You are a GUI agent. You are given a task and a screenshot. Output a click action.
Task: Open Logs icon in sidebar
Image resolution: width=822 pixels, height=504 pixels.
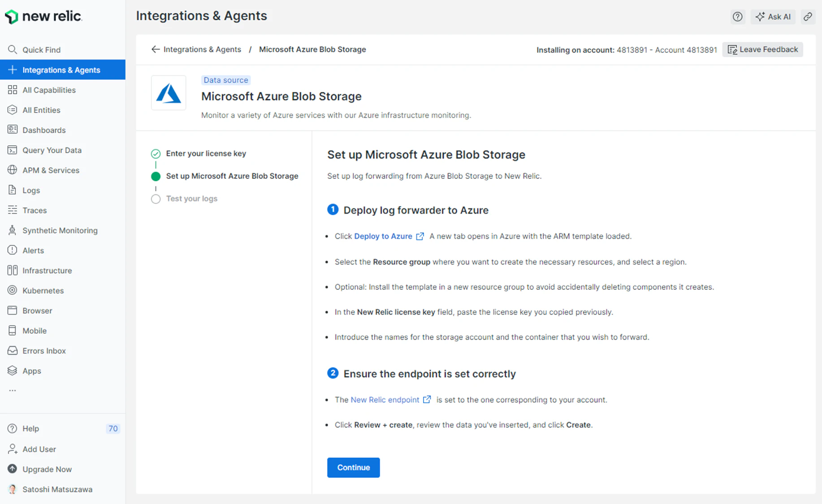[x=12, y=190]
